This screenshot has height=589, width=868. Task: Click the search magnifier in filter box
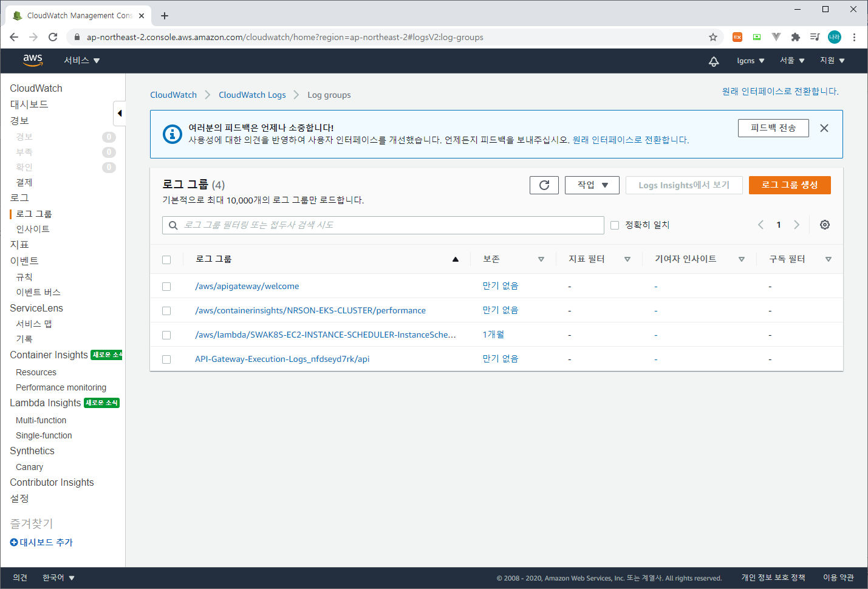[173, 225]
